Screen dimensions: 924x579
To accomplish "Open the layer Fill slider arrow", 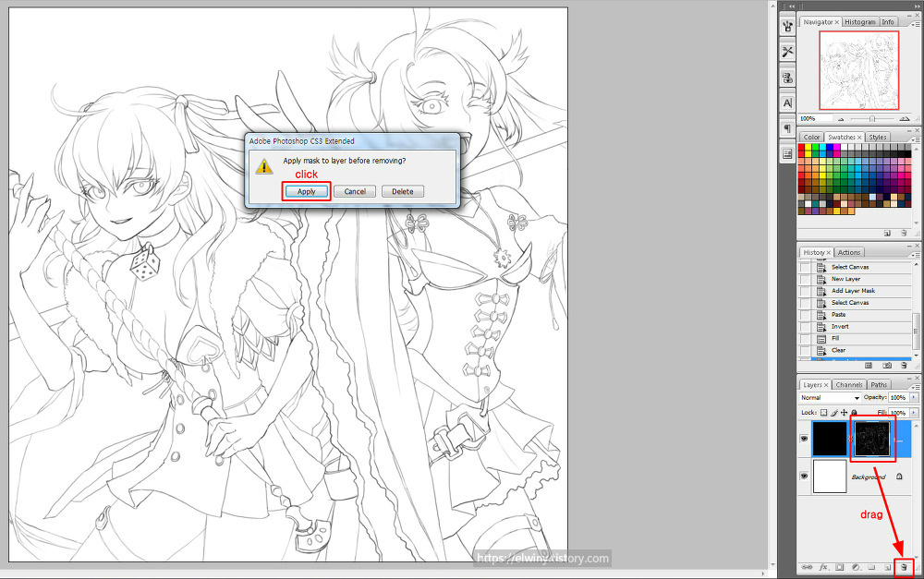I will click(x=914, y=413).
